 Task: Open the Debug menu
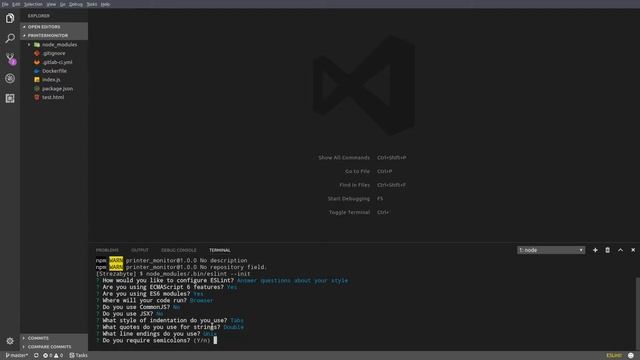click(76, 4)
